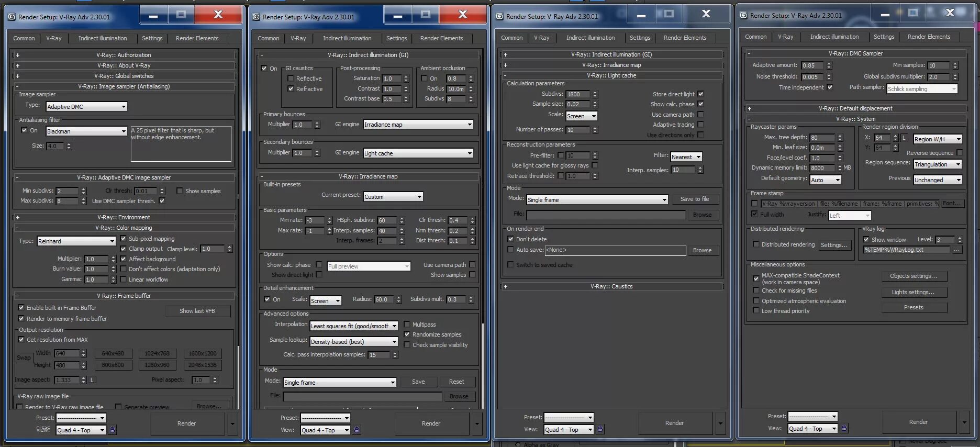980x447 pixels.
Task: Toggle Sub-pixel mapping in Color mapping
Action: pyautogui.click(x=124, y=239)
